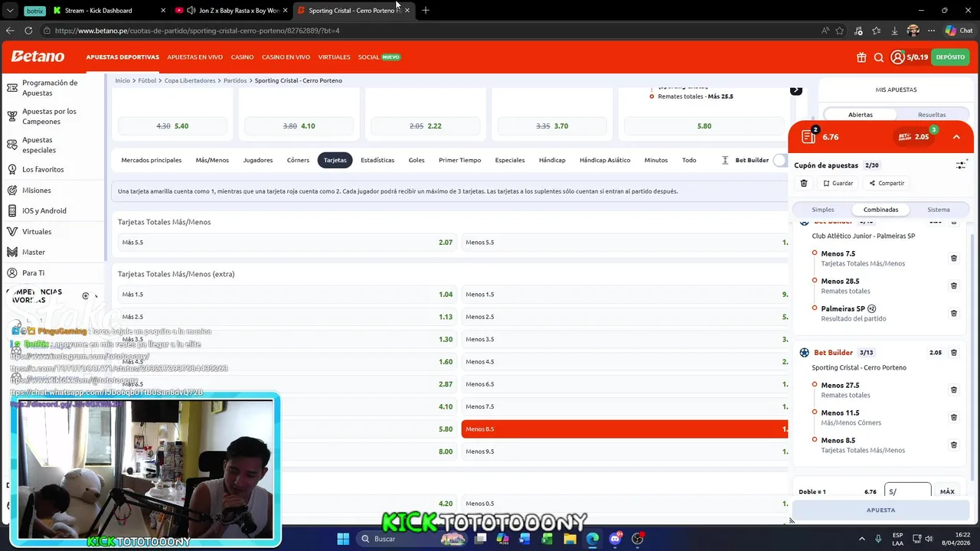
Task: Open Discord from the taskbar
Action: [615, 539]
